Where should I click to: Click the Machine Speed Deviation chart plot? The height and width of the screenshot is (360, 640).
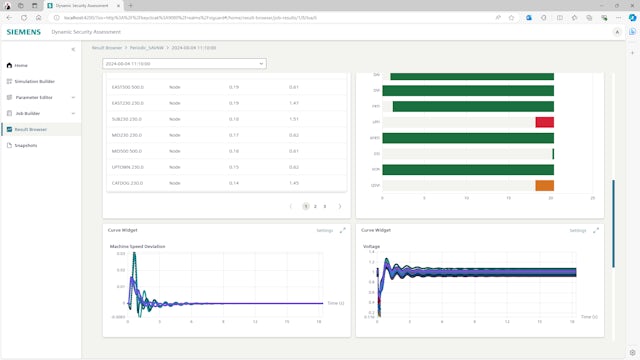click(x=225, y=285)
